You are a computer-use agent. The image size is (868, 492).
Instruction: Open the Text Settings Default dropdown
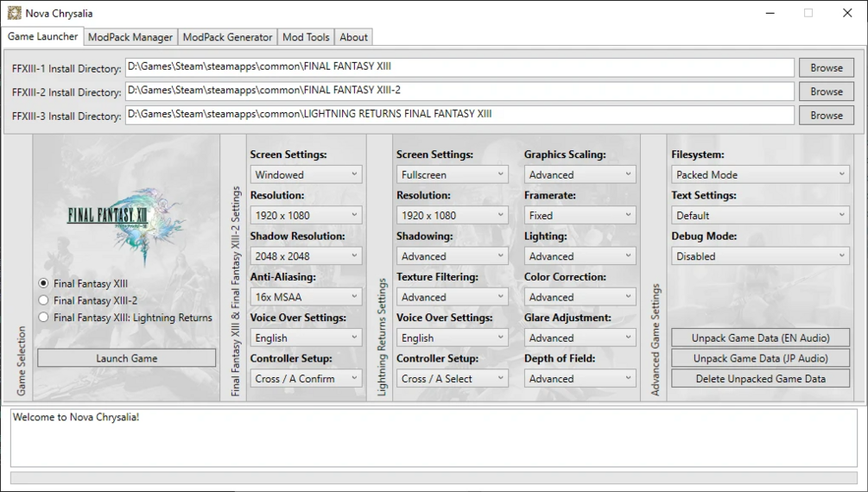(x=761, y=215)
